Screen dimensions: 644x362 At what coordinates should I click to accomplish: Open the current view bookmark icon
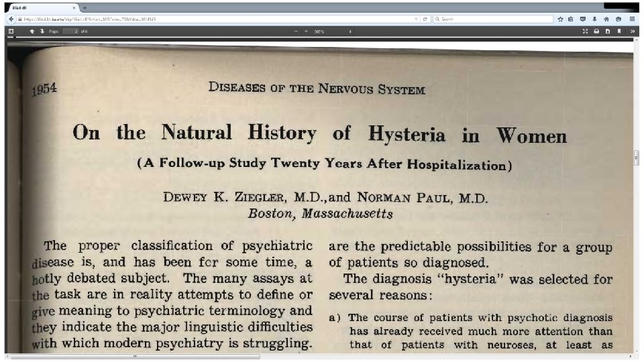pyautogui.click(x=619, y=32)
